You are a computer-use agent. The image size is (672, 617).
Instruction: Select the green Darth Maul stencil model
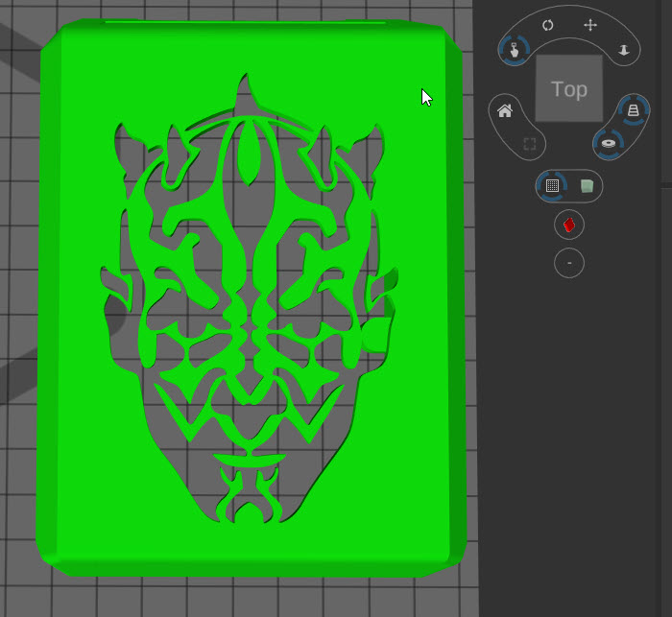tap(251, 298)
